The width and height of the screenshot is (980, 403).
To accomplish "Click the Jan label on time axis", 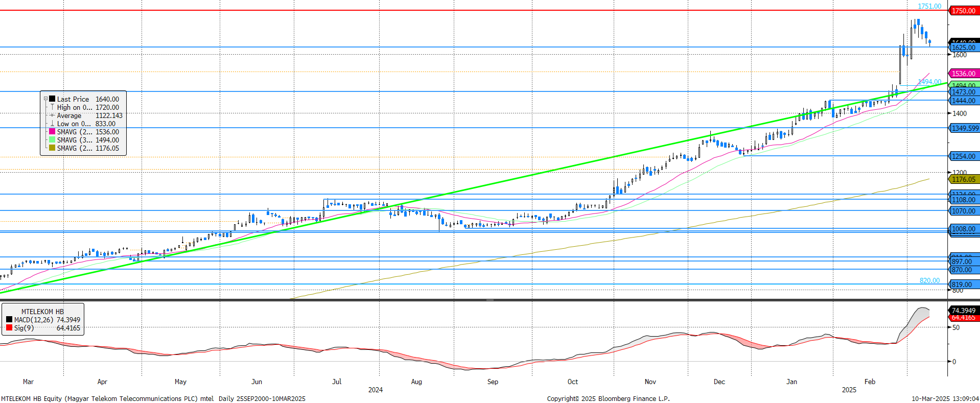I will pyautogui.click(x=791, y=382).
